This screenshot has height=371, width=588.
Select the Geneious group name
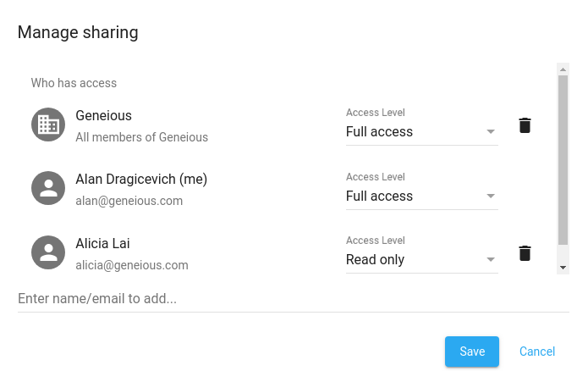click(103, 116)
